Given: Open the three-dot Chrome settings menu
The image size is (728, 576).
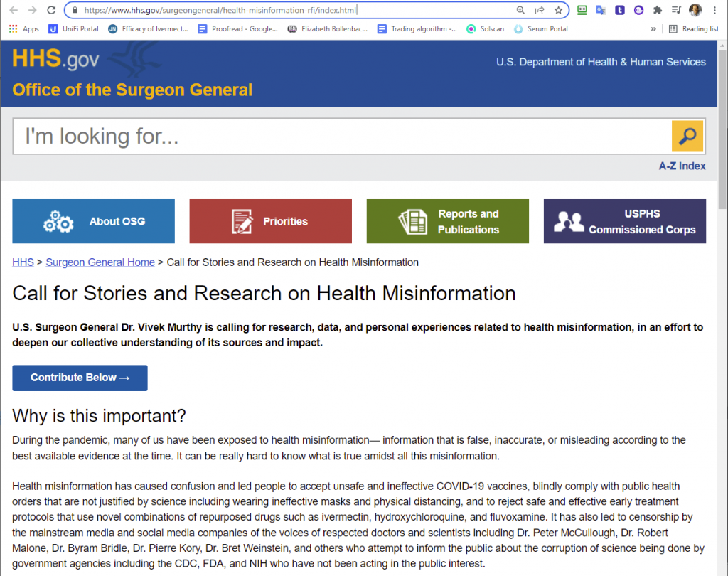Looking at the screenshot, I should coord(714,10).
